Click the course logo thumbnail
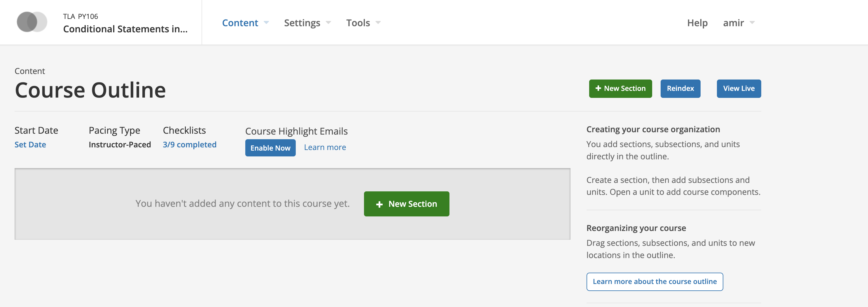This screenshot has width=868, height=307. click(33, 22)
